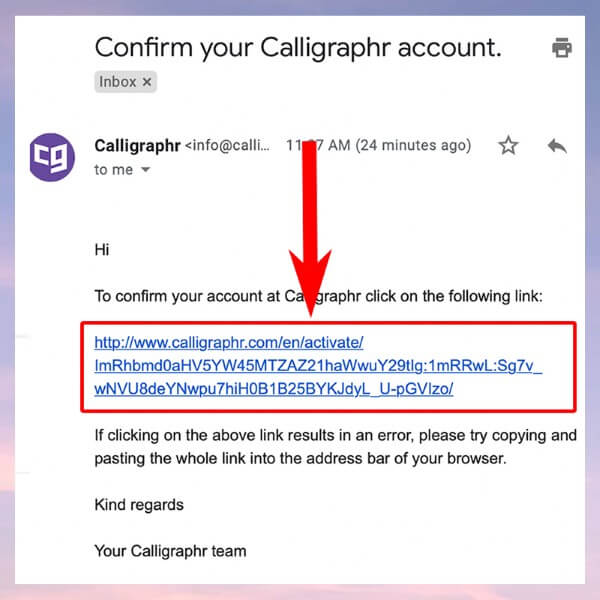Click the "Kind regards" line
This screenshot has width=600, height=600.
tap(139, 504)
